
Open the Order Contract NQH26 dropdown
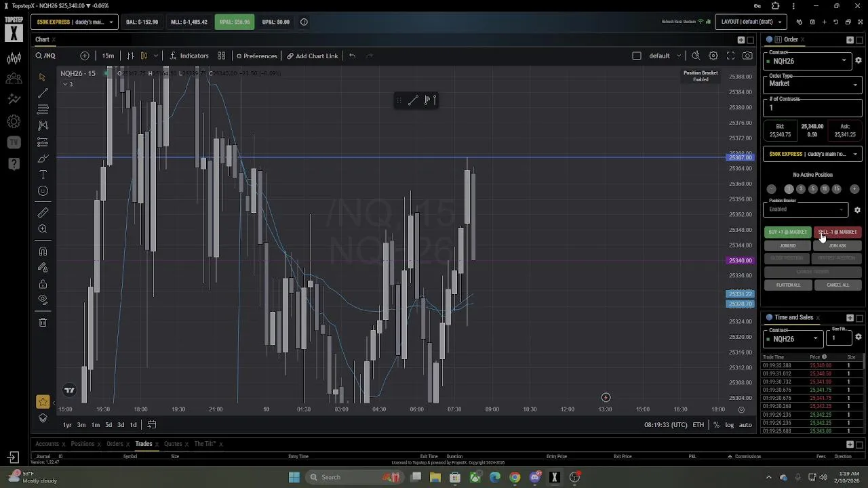(x=807, y=60)
